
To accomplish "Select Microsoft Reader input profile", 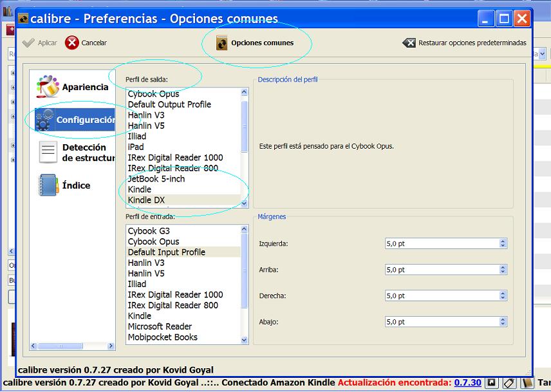I will click(x=183, y=326).
